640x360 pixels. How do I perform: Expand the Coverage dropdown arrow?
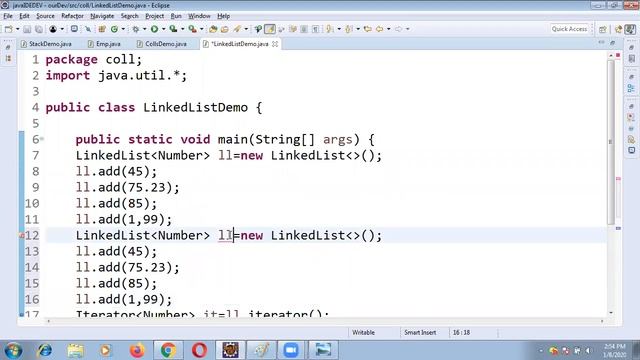click(182, 29)
